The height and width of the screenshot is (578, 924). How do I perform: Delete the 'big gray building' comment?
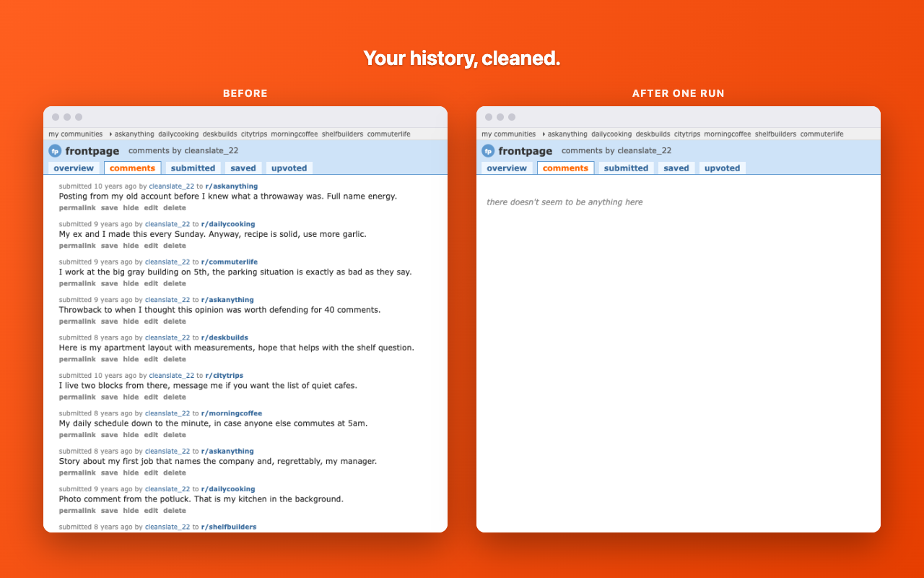175,284
